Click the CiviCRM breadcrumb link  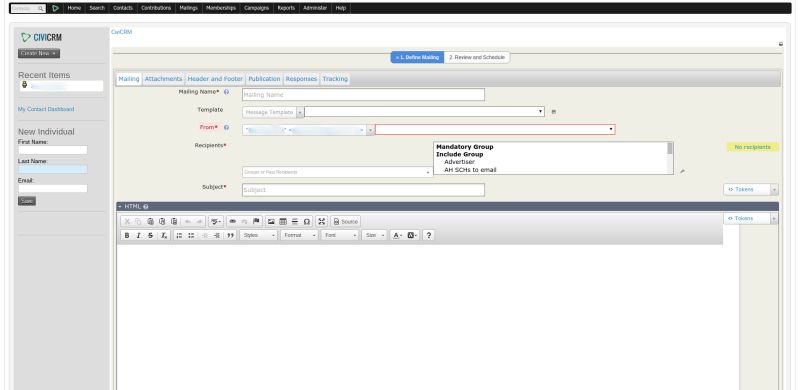click(x=121, y=32)
